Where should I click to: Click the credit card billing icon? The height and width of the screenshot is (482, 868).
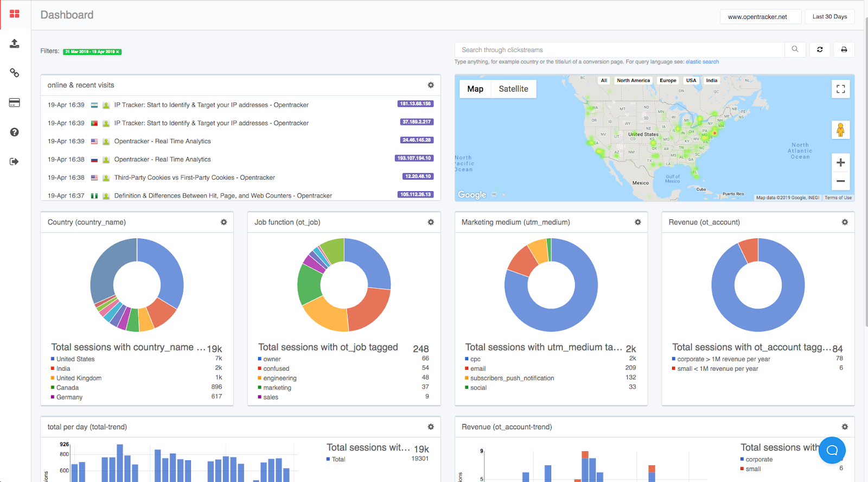coord(15,103)
